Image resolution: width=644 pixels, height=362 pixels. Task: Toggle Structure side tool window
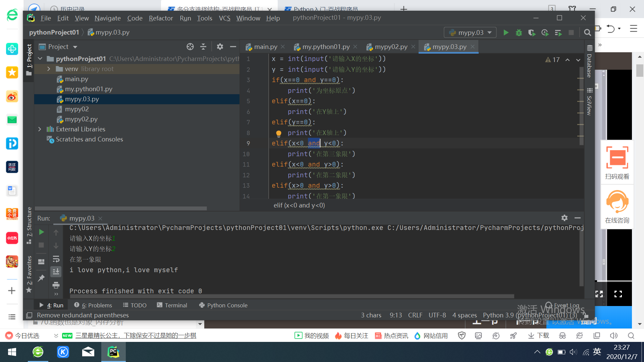pos(29,225)
